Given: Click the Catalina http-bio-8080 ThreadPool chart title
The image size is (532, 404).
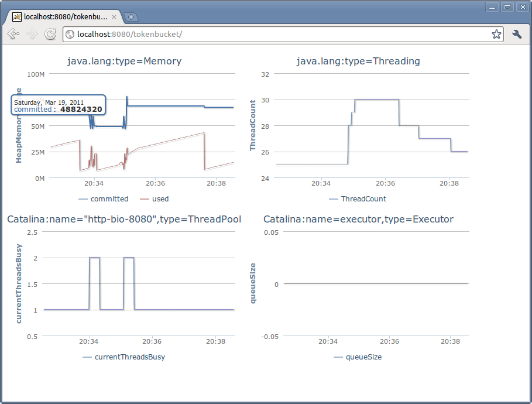Looking at the screenshot, I should coord(124,220).
